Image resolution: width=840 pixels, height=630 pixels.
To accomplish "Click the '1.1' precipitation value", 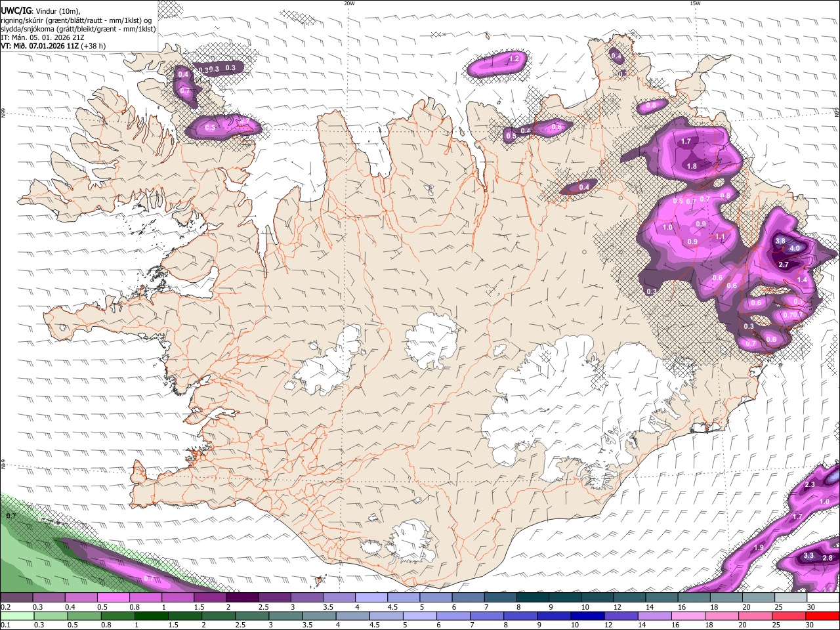I will coord(720,238).
